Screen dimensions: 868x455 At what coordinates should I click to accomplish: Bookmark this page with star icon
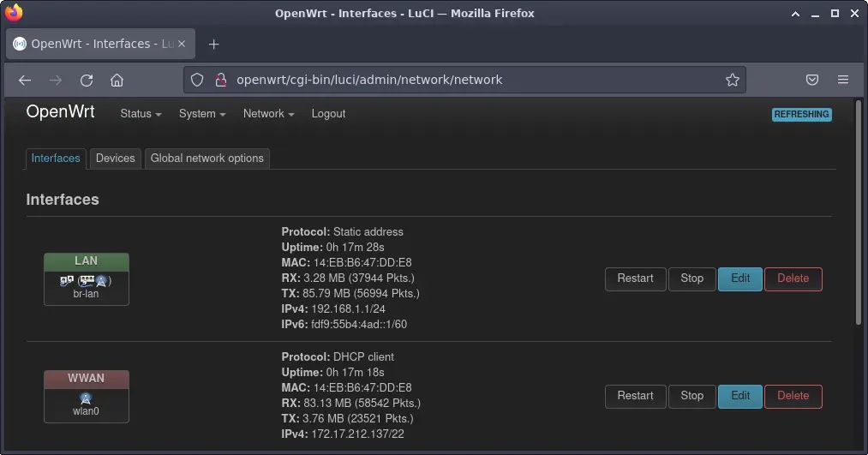732,80
